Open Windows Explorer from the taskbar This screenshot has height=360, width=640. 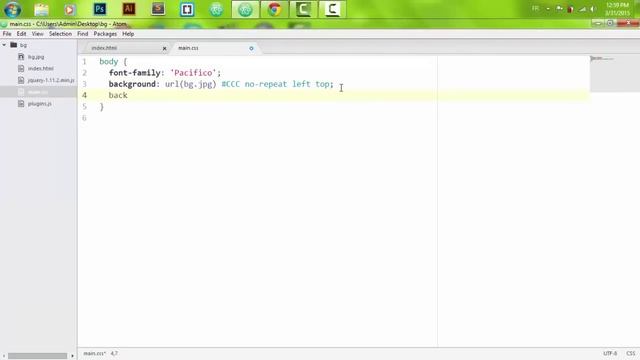(x=41, y=9)
